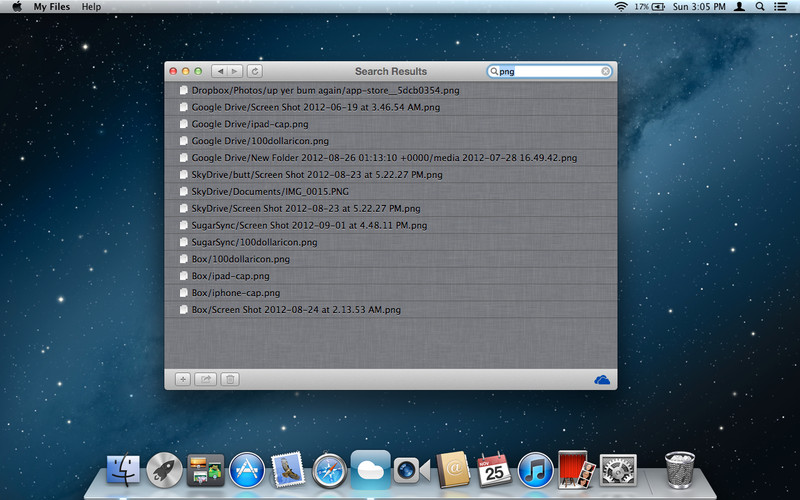The height and width of the screenshot is (500, 800).
Task: Open the cloud app icon in Dock
Action: click(x=370, y=469)
